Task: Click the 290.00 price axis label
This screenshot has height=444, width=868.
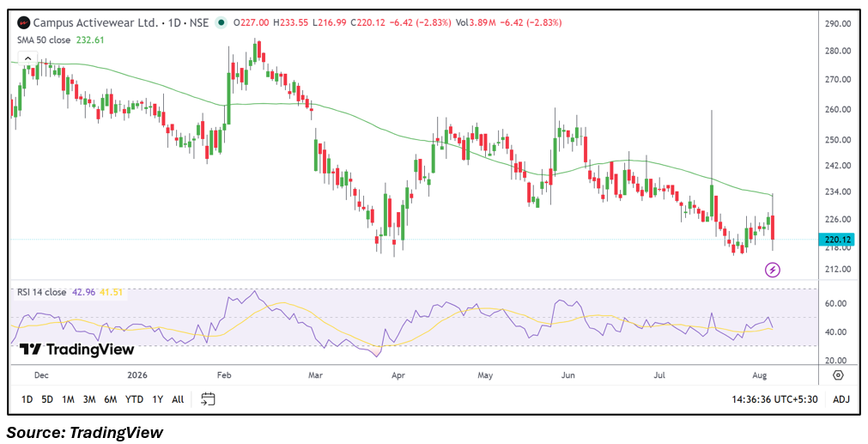Action: 836,24
